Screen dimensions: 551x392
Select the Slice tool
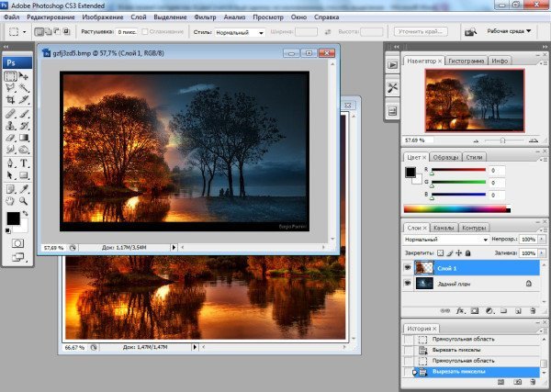(x=24, y=100)
